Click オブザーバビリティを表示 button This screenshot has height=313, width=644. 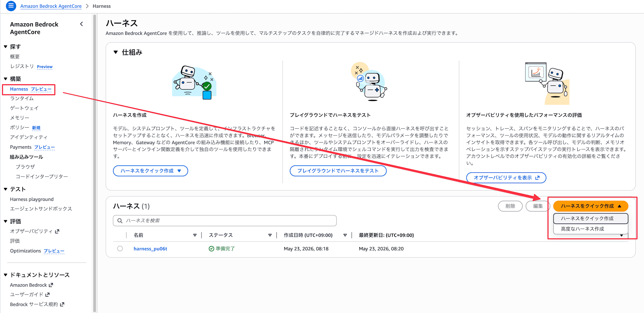click(506, 178)
